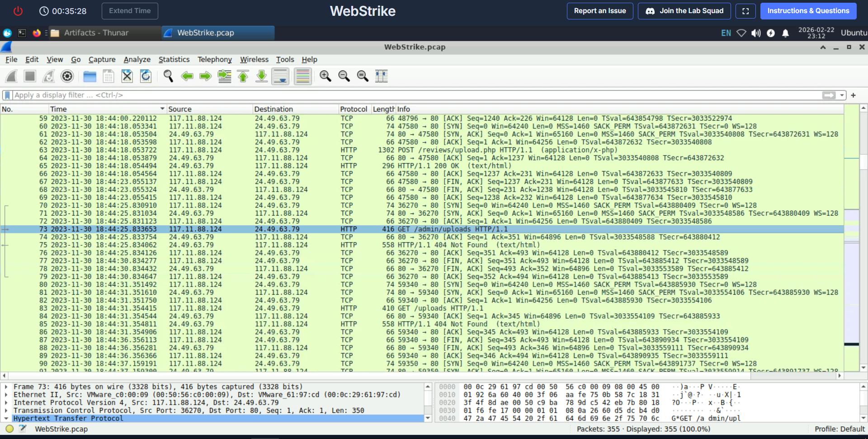Image resolution: width=868 pixels, height=439 pixels.
Task: Reset text to normal size icon
Action: click(x=363, y=76)
